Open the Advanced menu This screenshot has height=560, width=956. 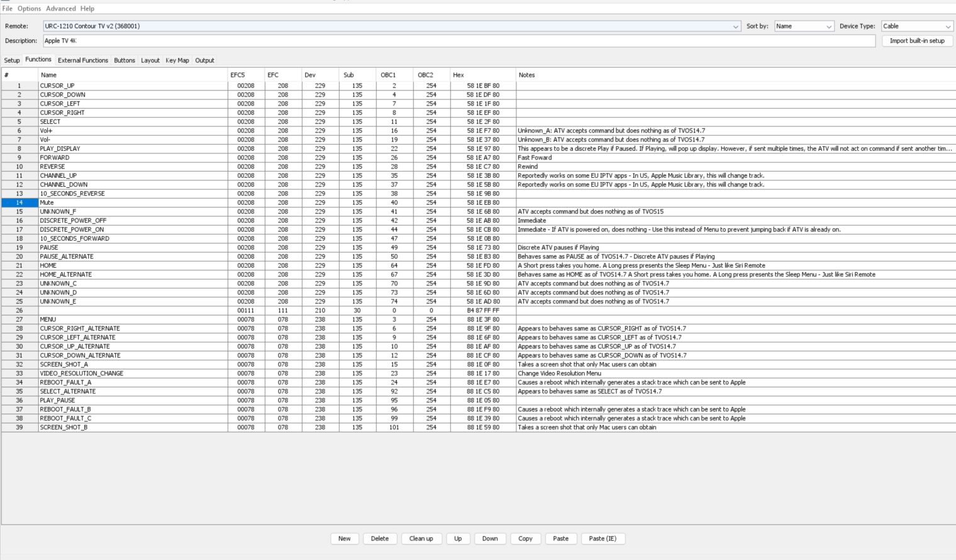61,8
